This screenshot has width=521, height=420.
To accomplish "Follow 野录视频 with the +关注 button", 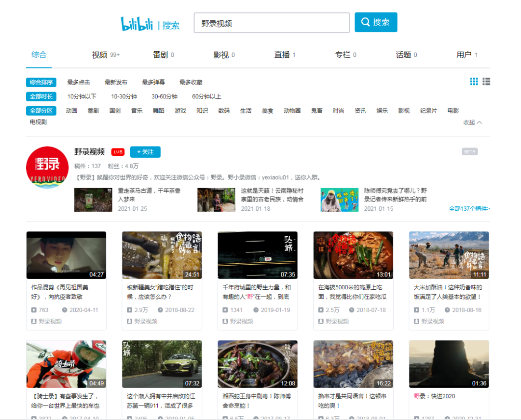I will (x=145, y=152).
